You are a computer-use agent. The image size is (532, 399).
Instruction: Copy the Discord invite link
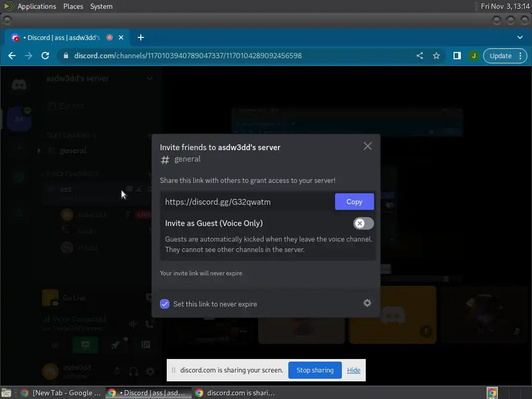coord(354,202)
